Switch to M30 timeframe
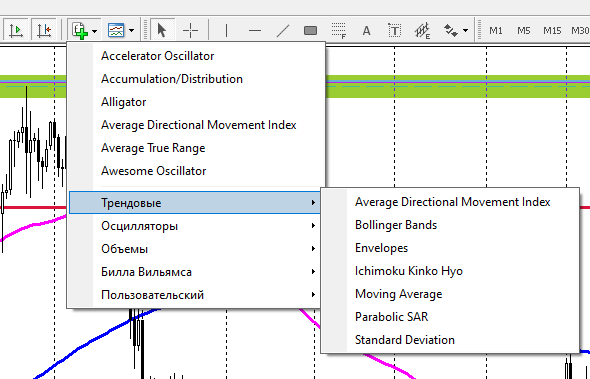Screen dimensions: 590x379 pyautogui.click(x=580, y=30)
